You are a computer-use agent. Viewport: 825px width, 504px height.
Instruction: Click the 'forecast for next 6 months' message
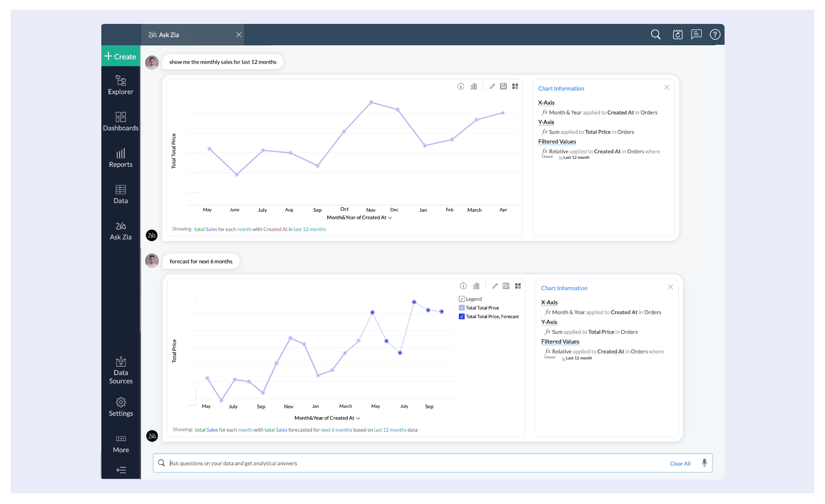[201, 262]
